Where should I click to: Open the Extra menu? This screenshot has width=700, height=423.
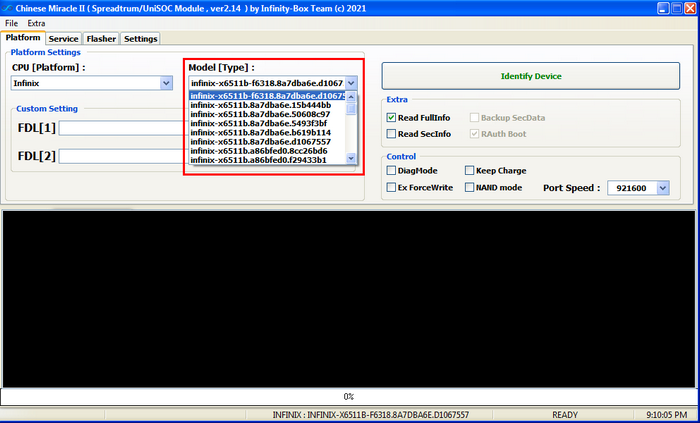pos(36,23)
